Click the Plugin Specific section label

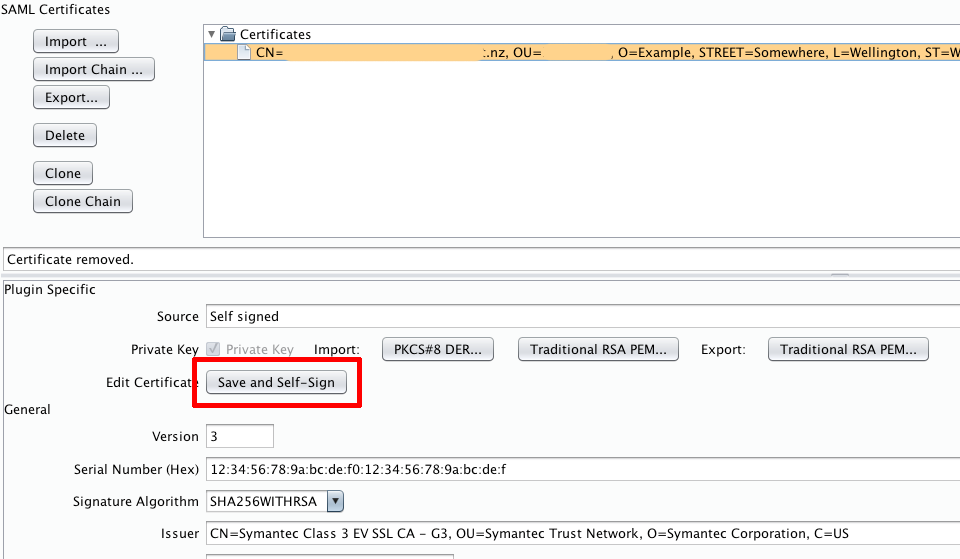pos(50,290)
